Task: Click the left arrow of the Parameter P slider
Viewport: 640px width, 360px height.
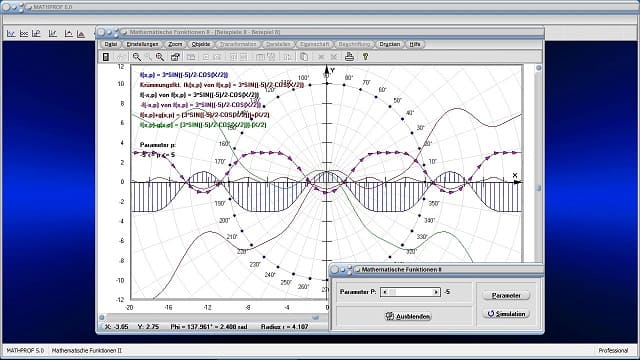Action: (384, 292)
